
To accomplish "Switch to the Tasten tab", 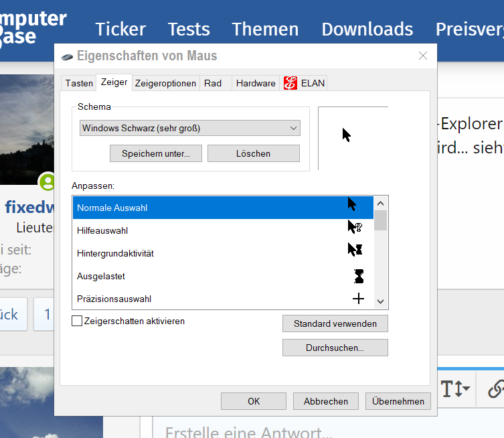I will pyautogui.click(x=79, y=83).
